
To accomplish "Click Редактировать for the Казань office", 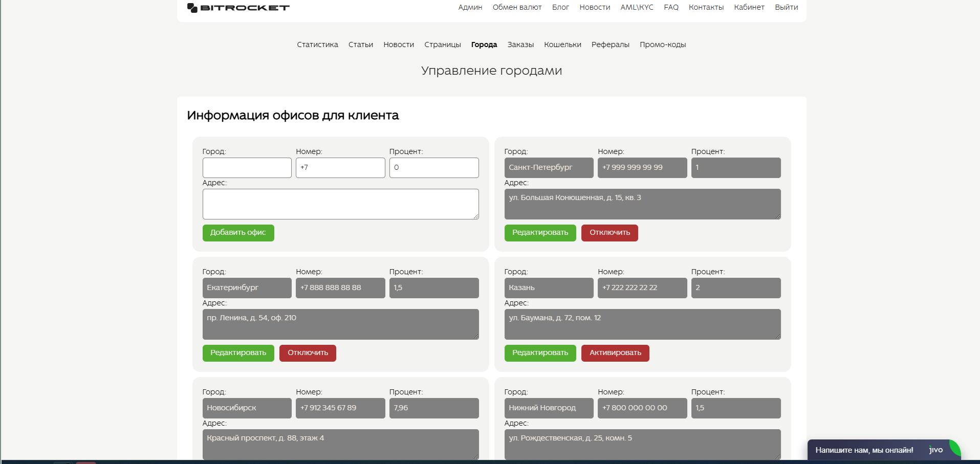I will (540, 353).
